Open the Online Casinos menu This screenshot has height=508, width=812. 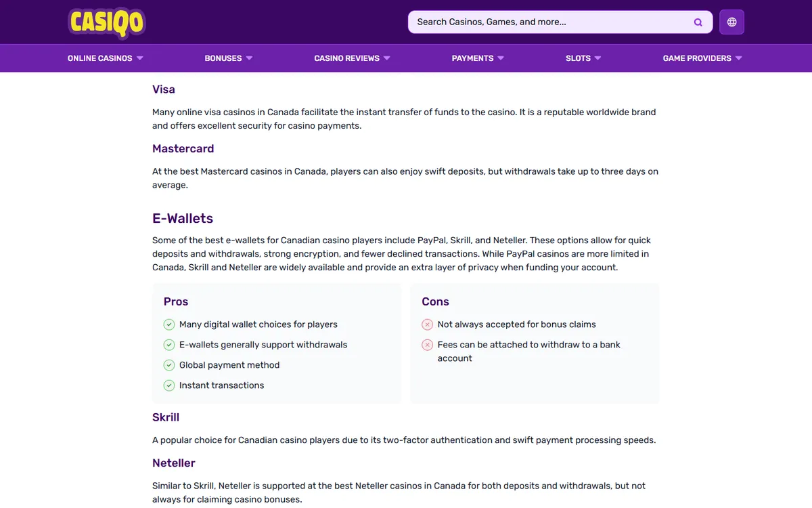click(106, 58)
